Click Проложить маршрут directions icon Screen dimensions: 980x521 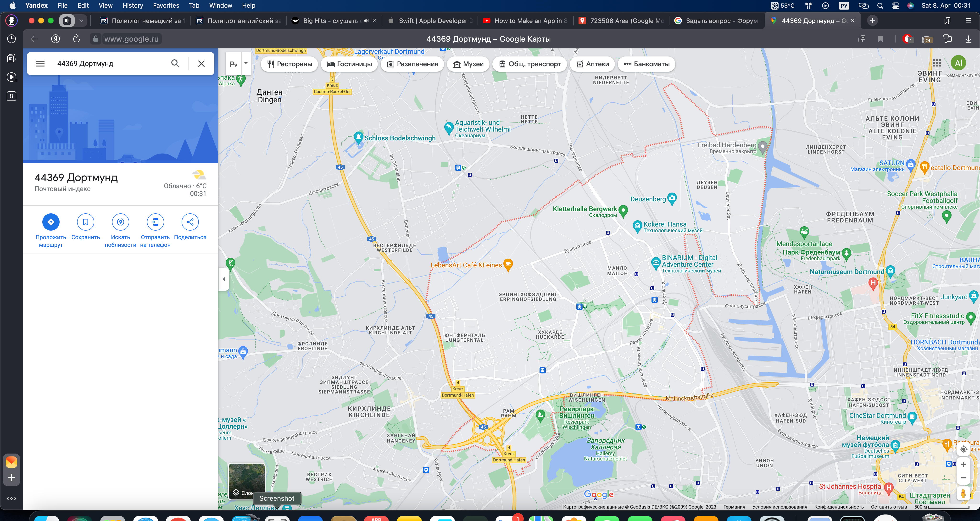click(51, 222)
